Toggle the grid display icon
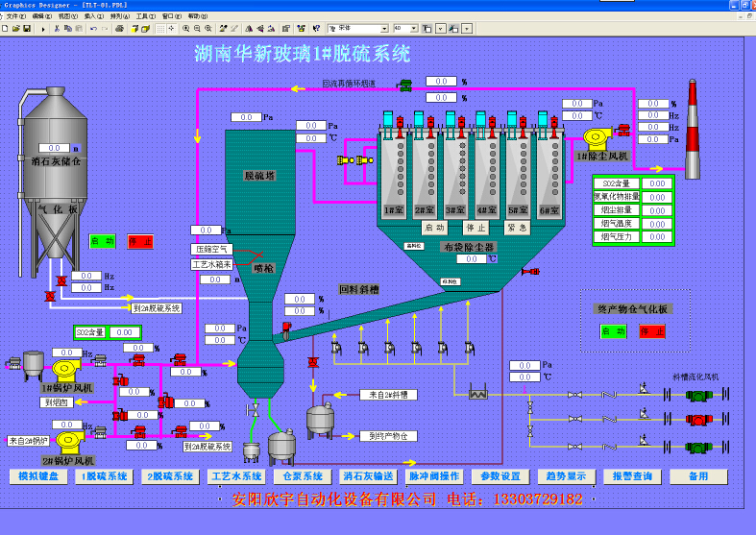 pyautogui.click(x=160, y=29)
